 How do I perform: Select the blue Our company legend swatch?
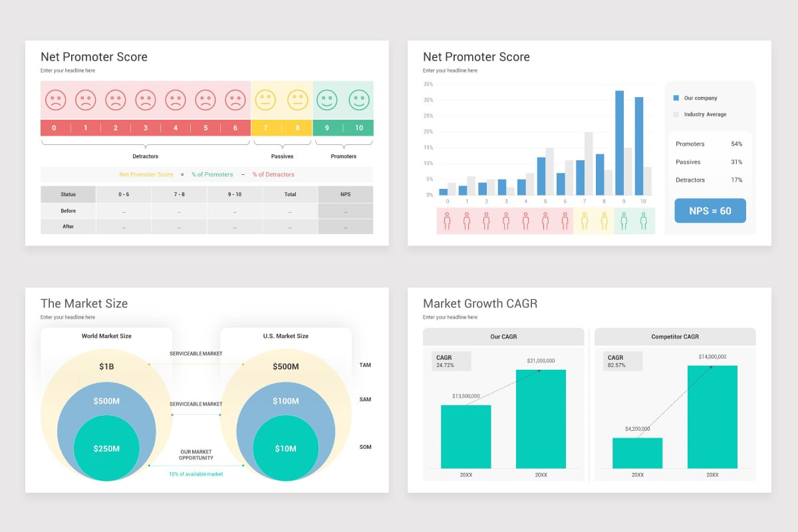point(676,98)
